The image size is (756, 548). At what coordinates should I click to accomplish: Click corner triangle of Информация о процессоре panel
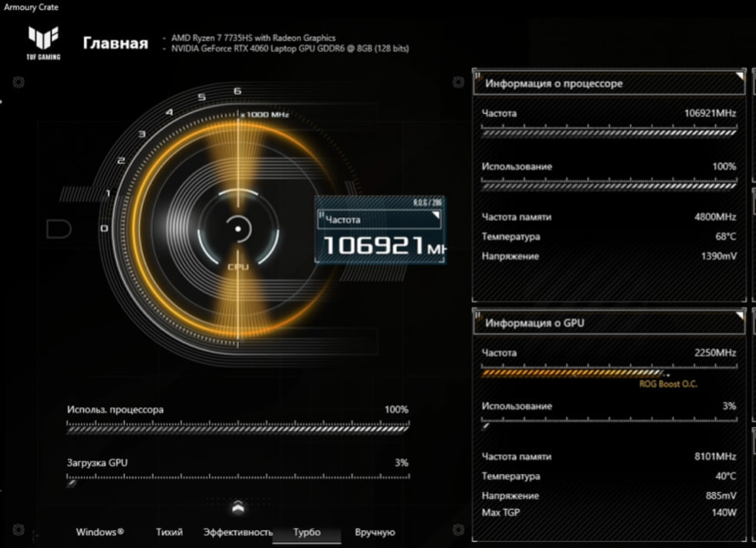740,76
